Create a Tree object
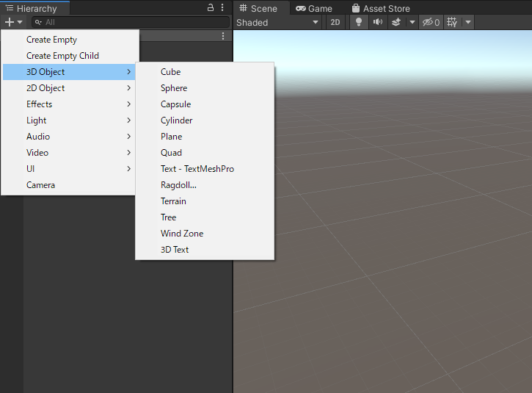The width and height of the screenshot is (532, 393). [205, 217]
